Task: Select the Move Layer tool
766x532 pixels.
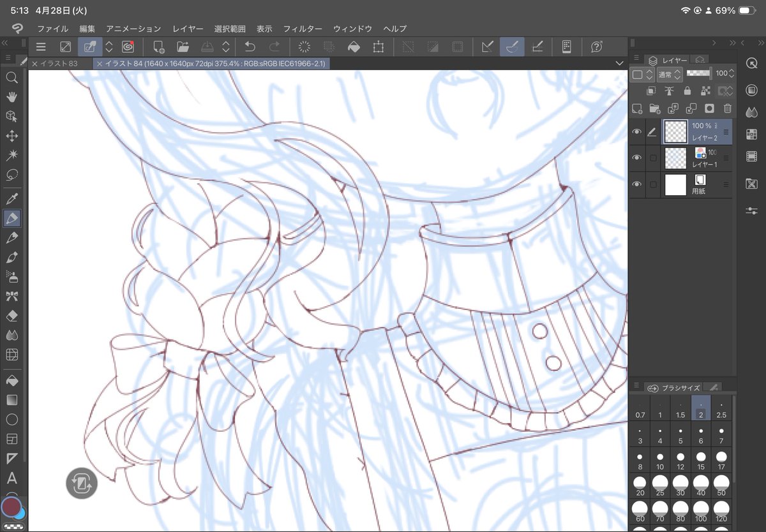Action: 11,136
